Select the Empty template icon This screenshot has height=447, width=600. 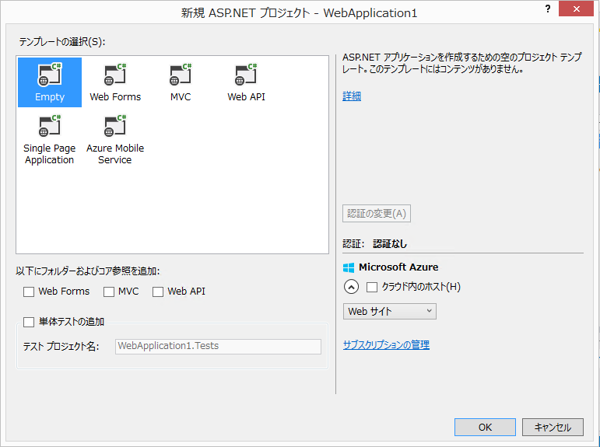pyautogui.click(x=49, y=75)
